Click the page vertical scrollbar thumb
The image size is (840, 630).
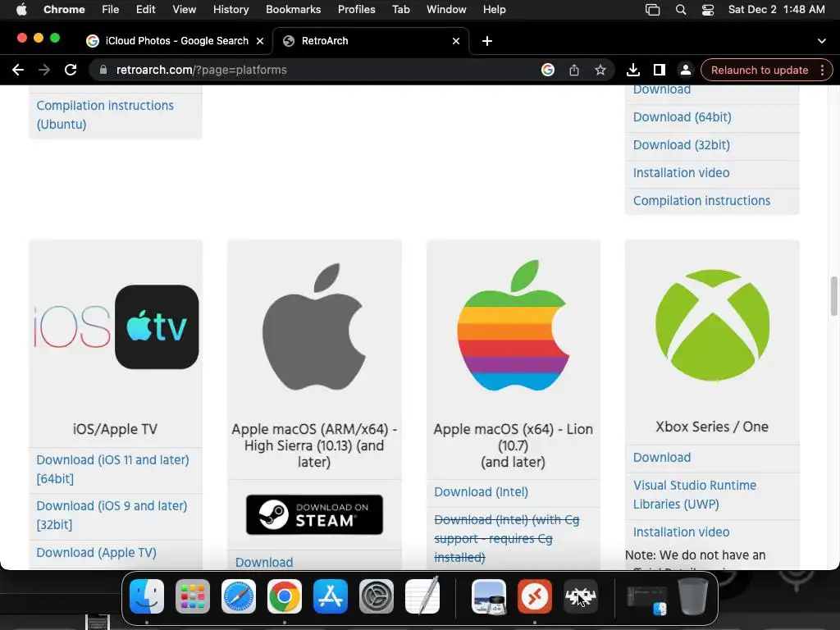coord(833,296)
